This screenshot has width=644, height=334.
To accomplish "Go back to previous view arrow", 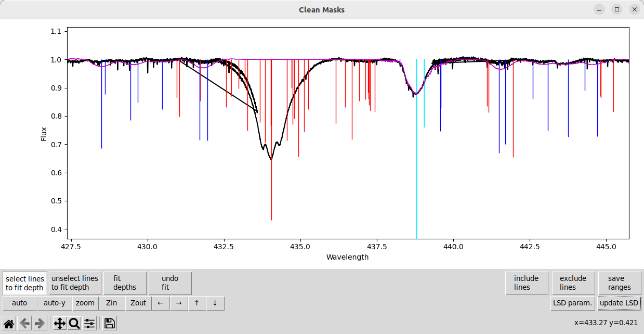I will click(x=24, y=324).
